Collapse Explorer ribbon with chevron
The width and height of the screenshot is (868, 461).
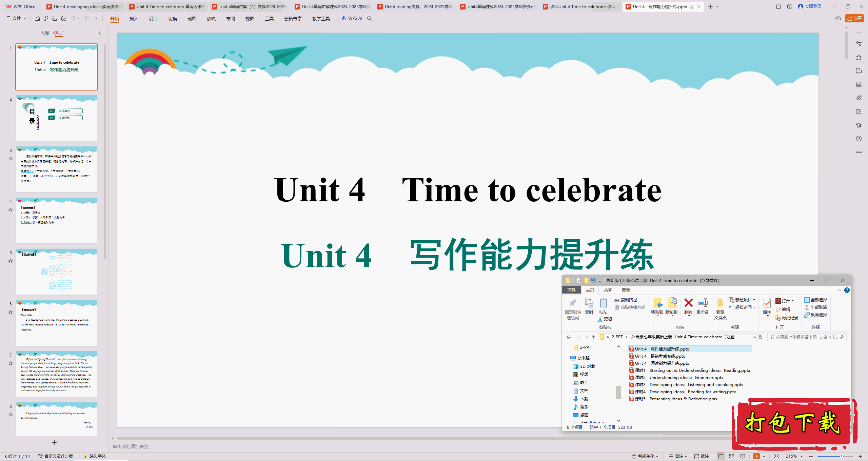[840, 290]
